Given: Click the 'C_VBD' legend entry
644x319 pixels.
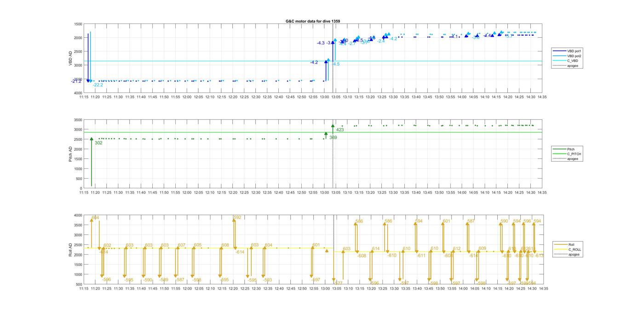Looking at the screenshot, I should [573, 61].
